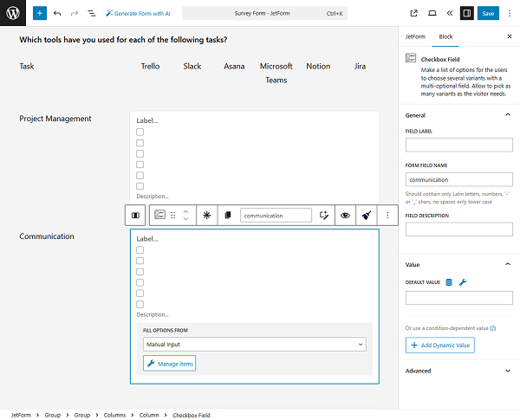This screenshot has height=420, width=520.
Task: Open the default value database preset icon
Action: coord(449,282)
